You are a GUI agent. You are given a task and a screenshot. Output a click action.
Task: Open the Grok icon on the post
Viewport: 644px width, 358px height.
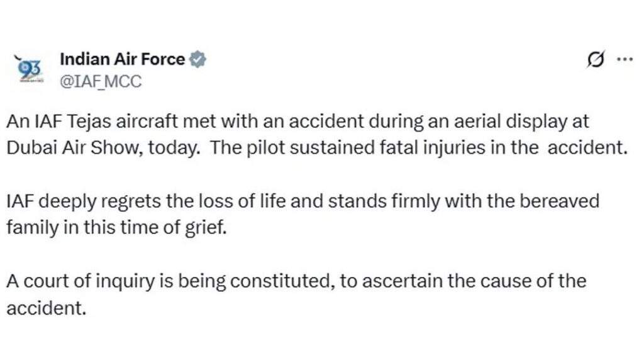pos(594,60)
